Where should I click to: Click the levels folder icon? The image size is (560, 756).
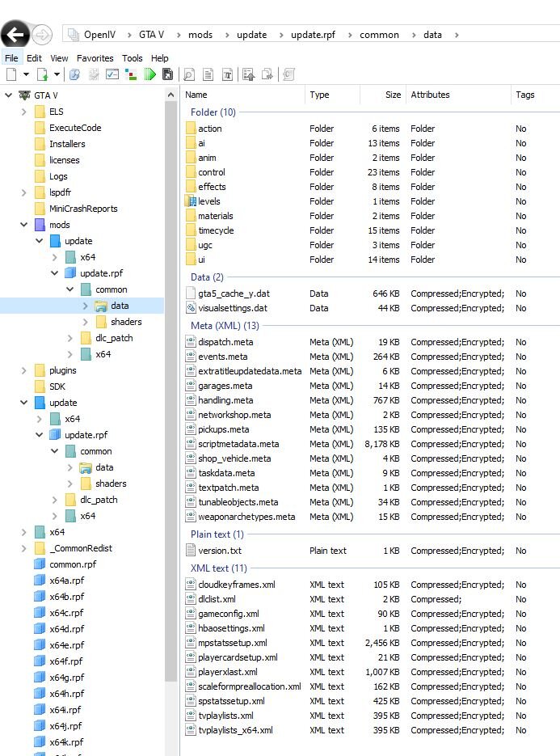tap(192, 201)
